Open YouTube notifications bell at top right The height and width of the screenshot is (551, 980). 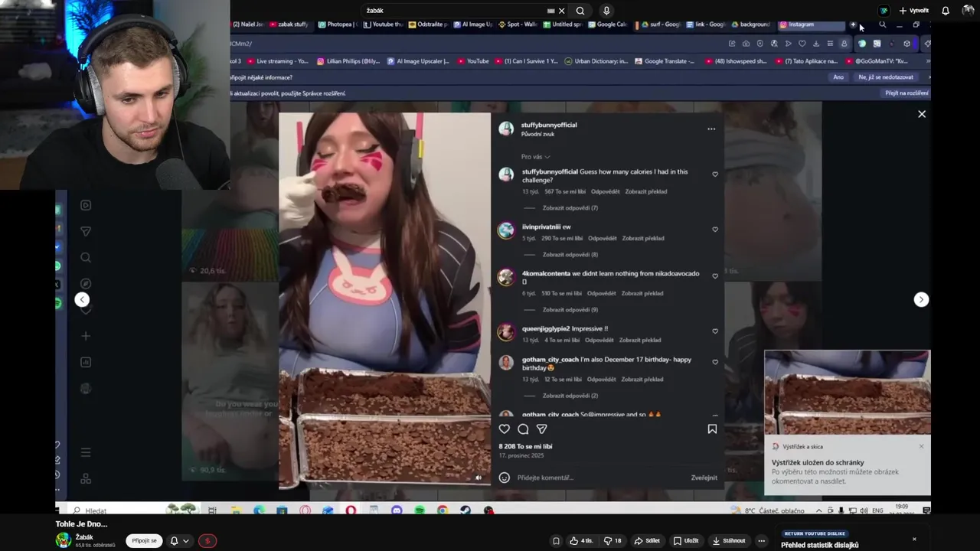click(946, 11)
